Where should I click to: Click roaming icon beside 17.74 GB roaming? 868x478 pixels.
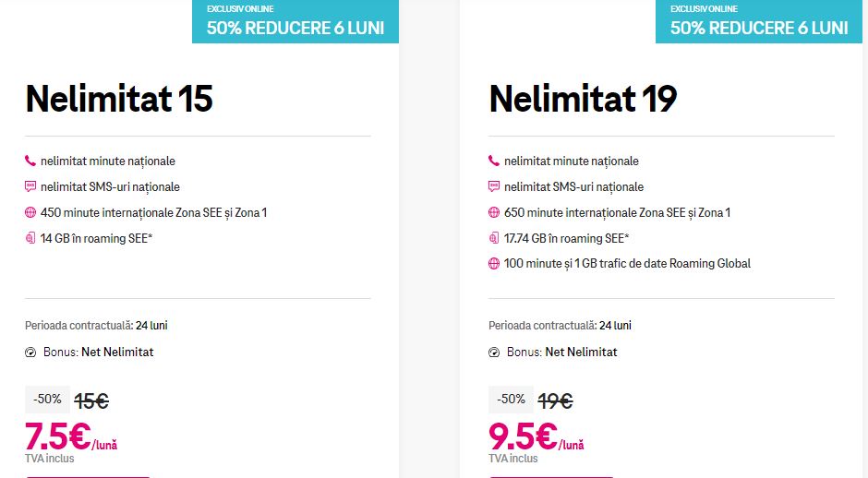pyautogui.click(x=494, y=238)
